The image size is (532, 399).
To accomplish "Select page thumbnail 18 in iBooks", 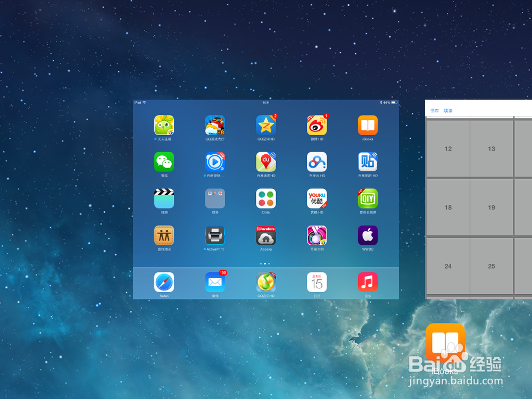I will click(448, 207).
